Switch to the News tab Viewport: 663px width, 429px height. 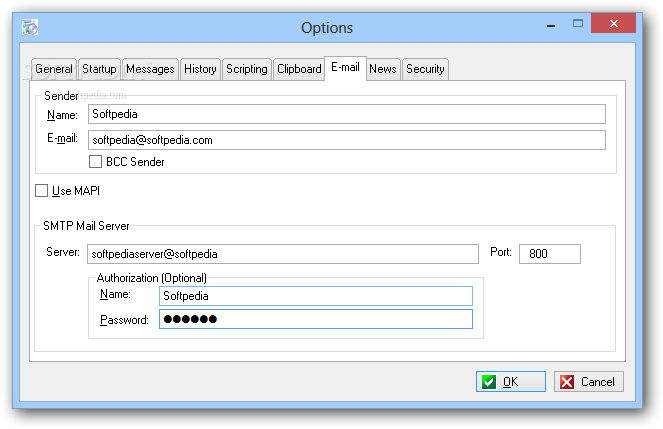click(383, 69)
